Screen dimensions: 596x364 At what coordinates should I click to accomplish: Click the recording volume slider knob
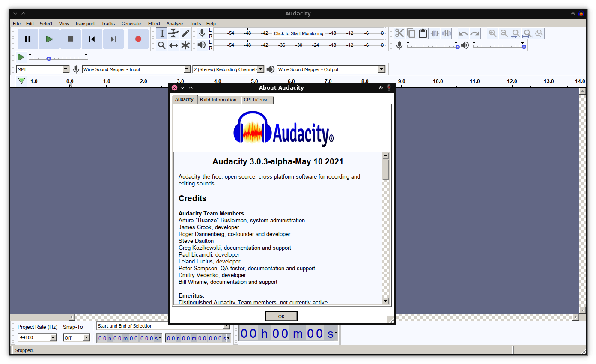[458, 47]
